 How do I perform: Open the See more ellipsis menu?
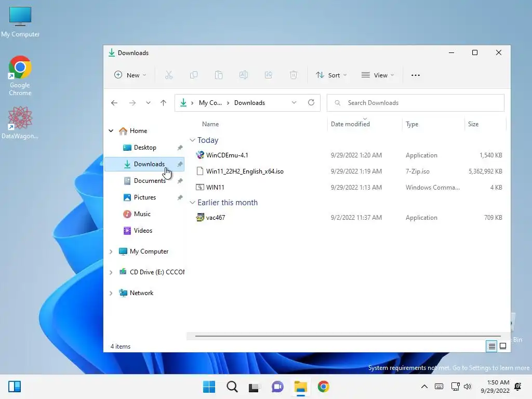(x=416, y=75)
